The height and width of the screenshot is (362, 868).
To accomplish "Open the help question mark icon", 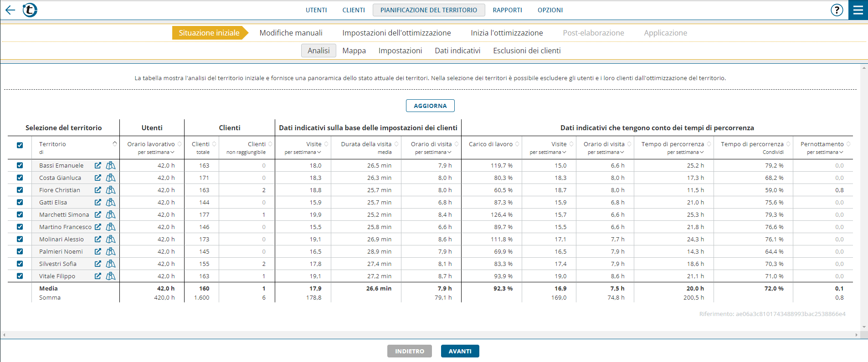I will click(837, 10).
